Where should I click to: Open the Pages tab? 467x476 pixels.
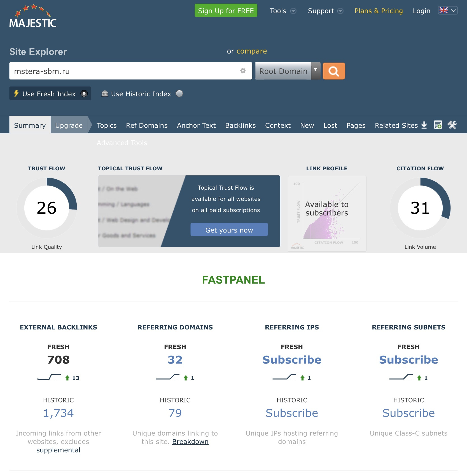(356, 125)
